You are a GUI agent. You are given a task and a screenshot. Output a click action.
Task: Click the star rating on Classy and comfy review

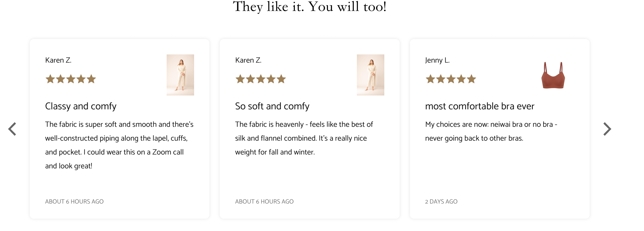click(x=71, y=79)
